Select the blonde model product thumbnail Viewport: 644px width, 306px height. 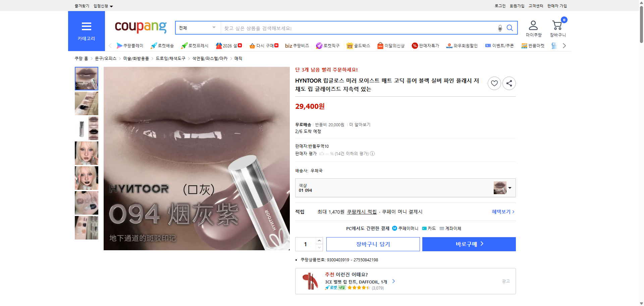(86, 153)
